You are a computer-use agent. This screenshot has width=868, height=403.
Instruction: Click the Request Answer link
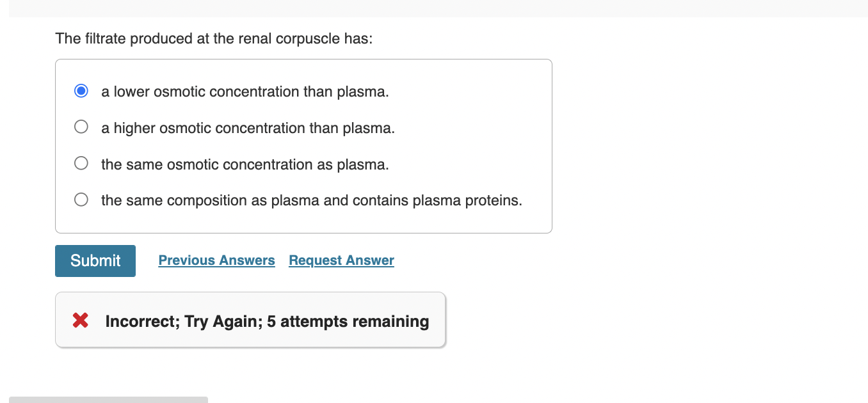(341, 260)
